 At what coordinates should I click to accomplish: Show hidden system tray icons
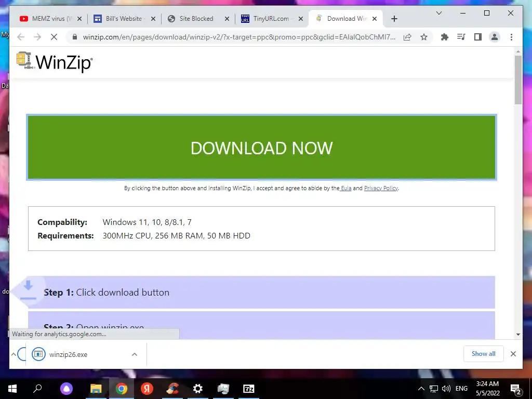pos(421,389)
